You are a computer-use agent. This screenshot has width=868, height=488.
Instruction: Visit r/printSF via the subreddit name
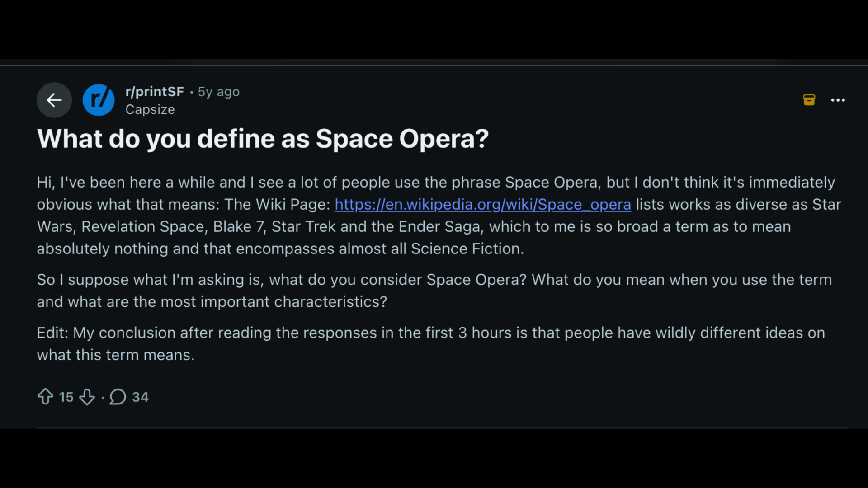pyautogui.click(x=155, y=92)
